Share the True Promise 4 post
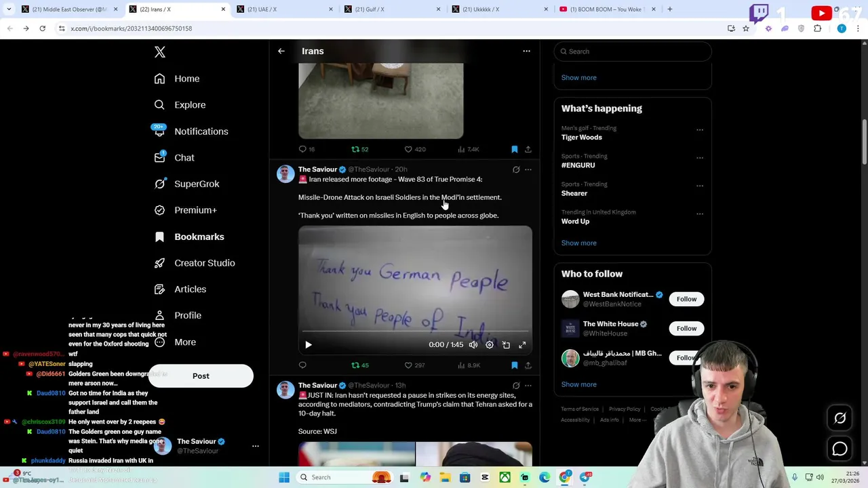868x488 pixels. click(528, 365)
